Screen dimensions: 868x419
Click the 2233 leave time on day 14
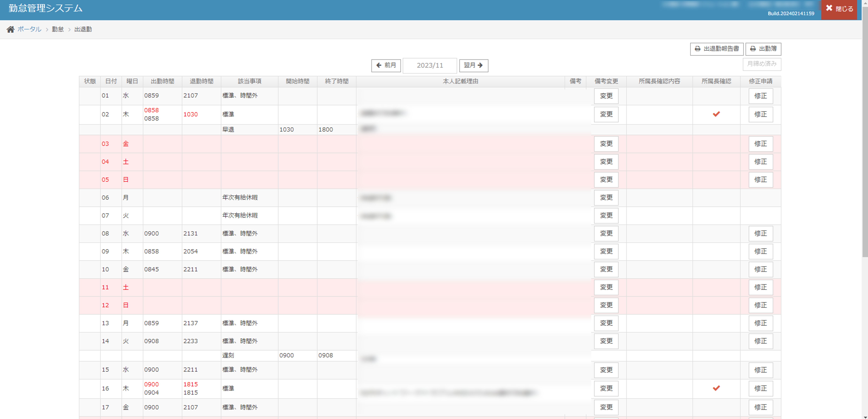tap(190, 341)
